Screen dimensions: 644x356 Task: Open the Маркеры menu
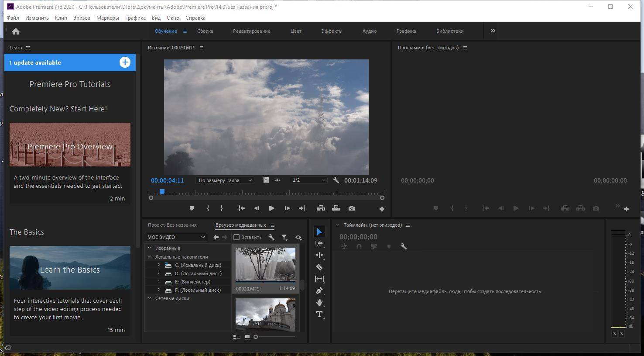108,18
